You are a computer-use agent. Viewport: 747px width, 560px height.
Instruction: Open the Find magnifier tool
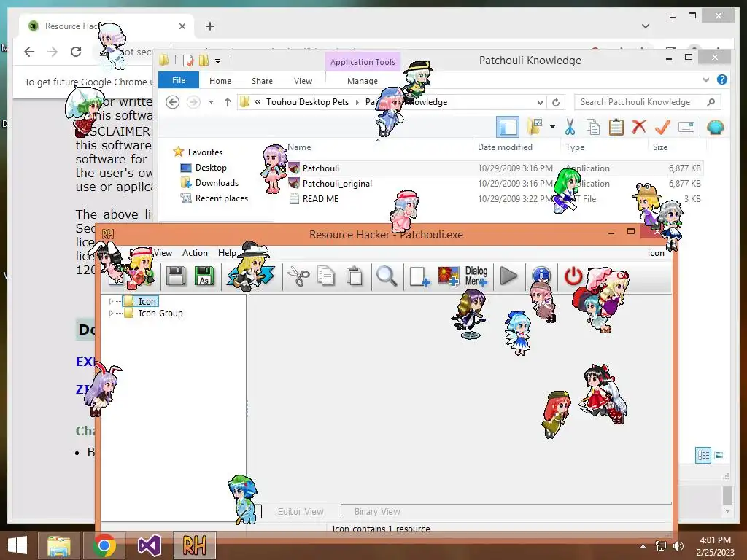click(387, 276)
